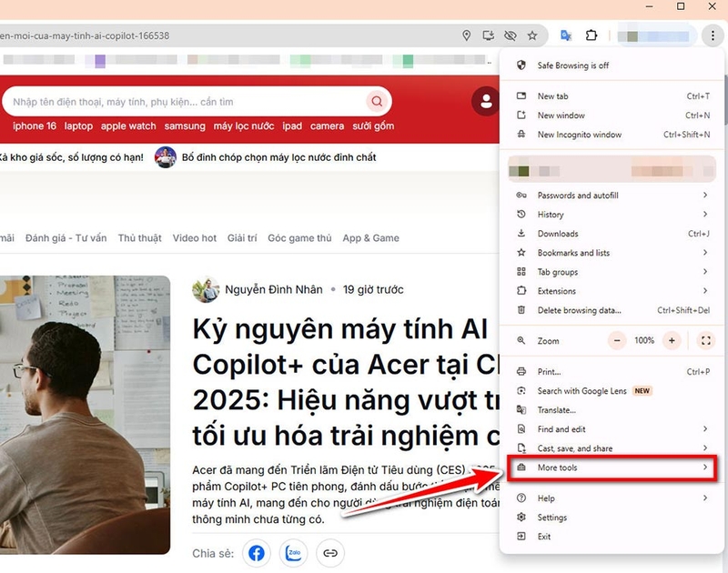This screenshot has height=573, width=728.
Task: Share article via Zalo icon
Action: (293, 553)
